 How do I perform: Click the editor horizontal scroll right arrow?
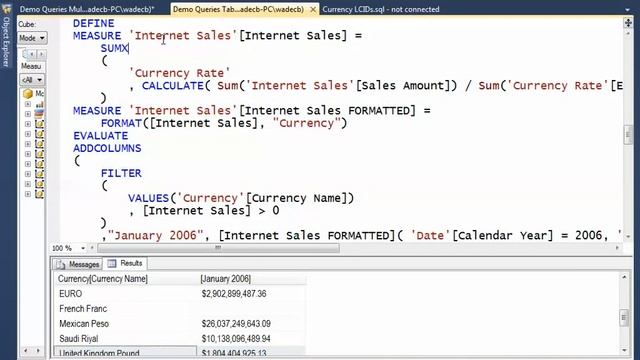[617, 248]
